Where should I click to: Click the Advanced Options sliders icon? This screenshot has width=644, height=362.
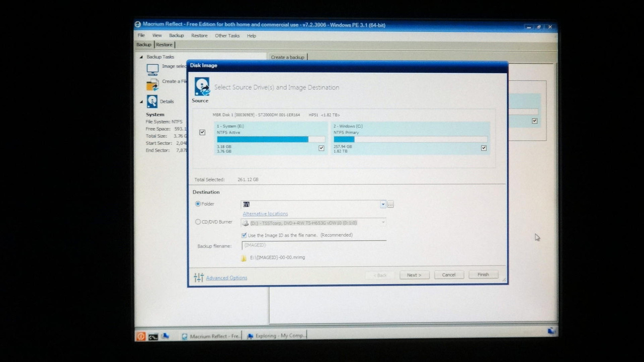[199, 278]
